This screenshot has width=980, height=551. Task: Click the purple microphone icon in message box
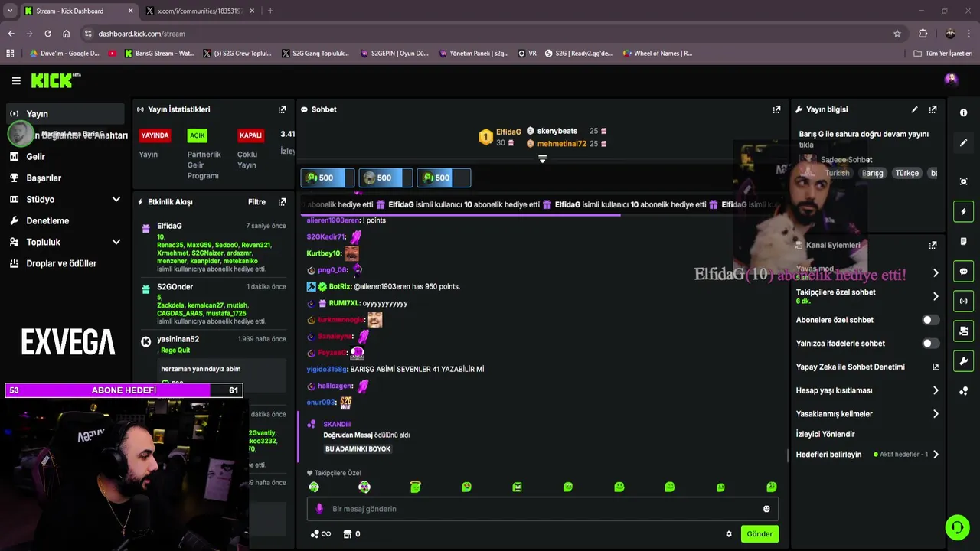tap(319, 509)
